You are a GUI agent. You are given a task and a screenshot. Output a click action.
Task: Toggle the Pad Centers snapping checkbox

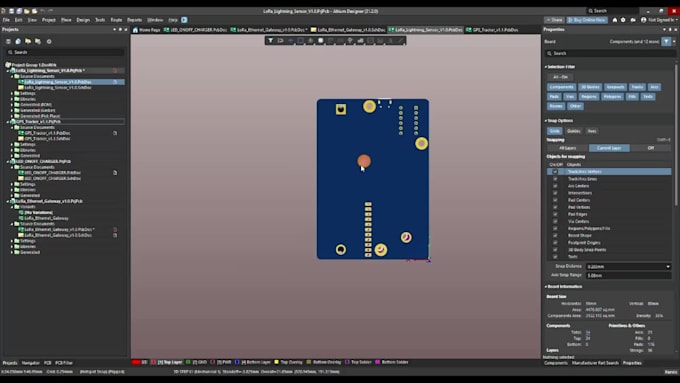pos(555,200)
